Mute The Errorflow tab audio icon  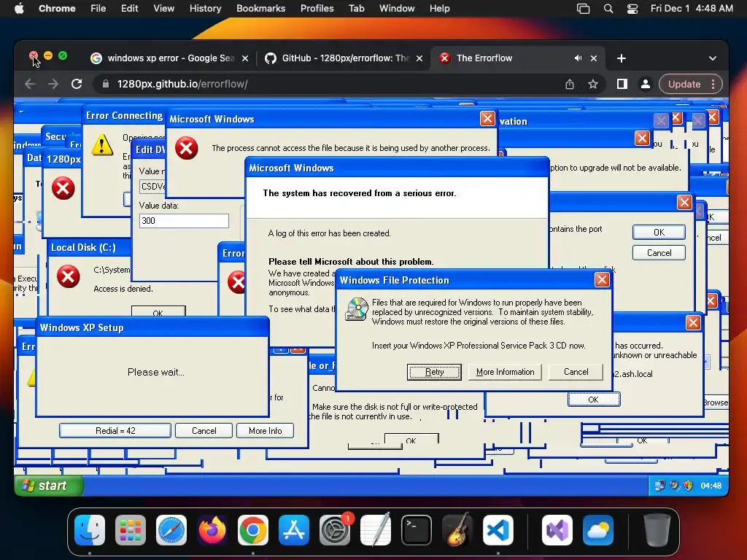click(578, 58)
